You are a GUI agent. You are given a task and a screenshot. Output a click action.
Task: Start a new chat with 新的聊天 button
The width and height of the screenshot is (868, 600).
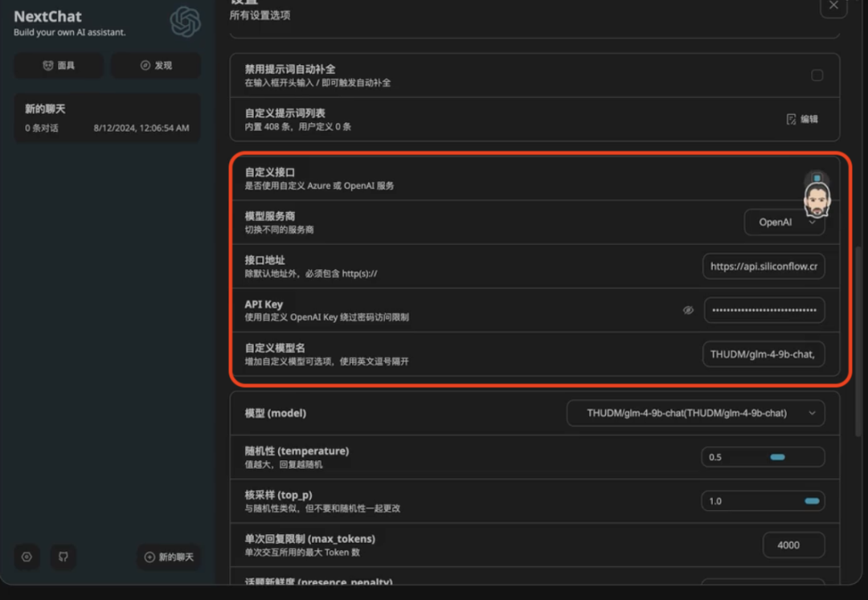(169, 557)
